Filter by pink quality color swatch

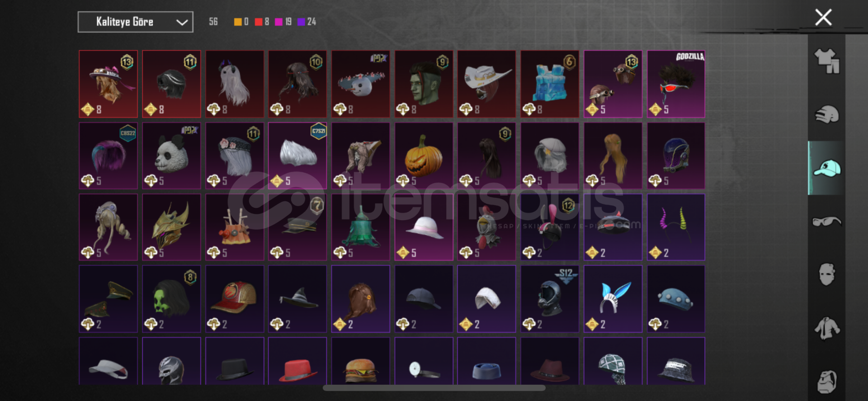(x=279, y=22)
